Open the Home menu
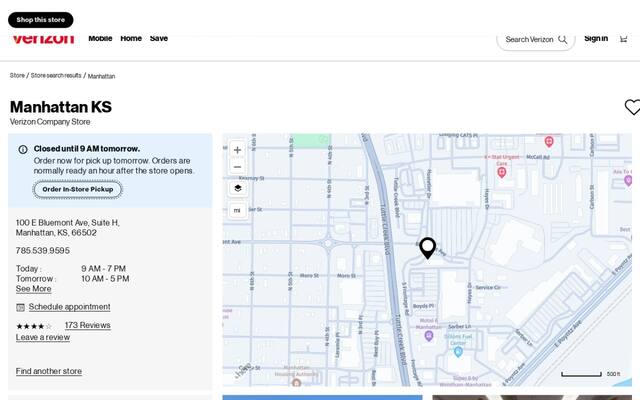Image resolution: width=640 pixels, height=400 pixels. point(131,38)
